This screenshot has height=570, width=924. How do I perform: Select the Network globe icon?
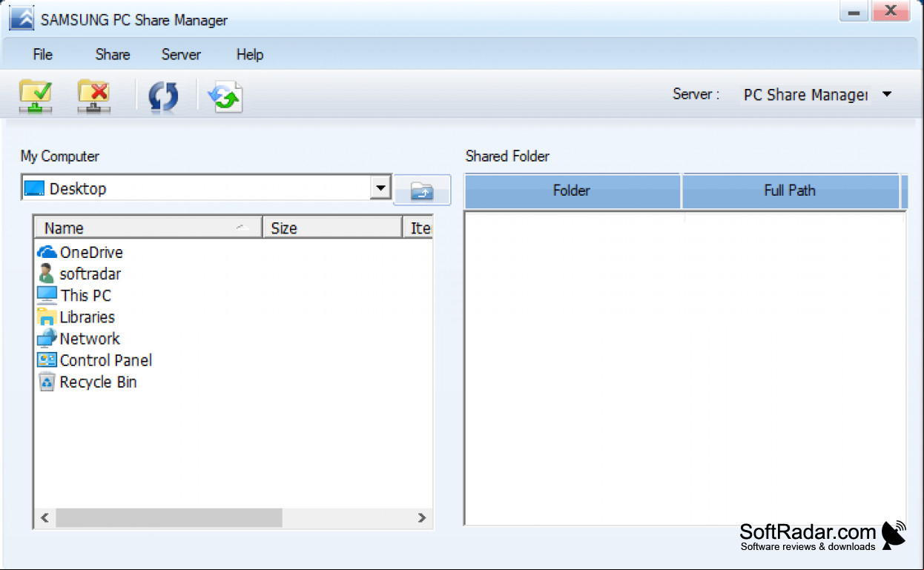tap(47, 338)
